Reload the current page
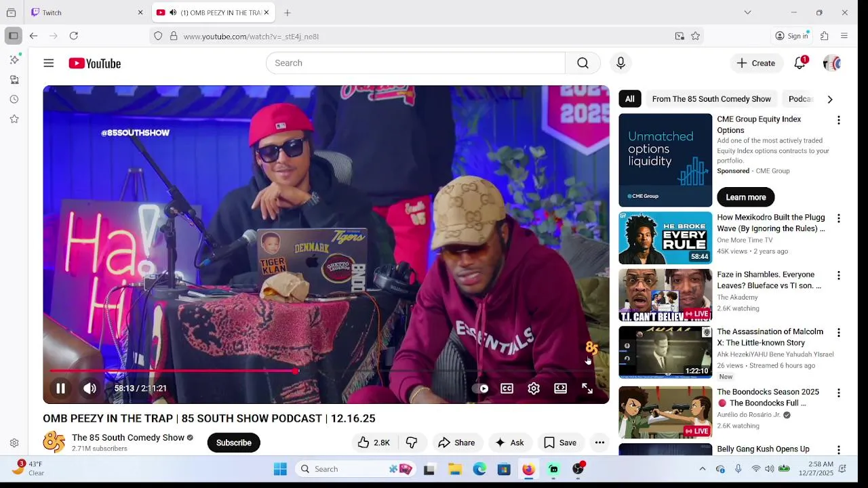The image size is (868, 488). [x=74, y=36]
